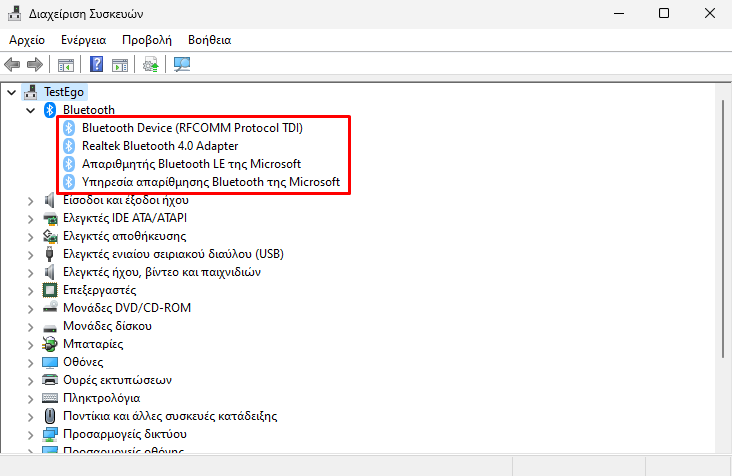Click the Back arrow toolbar icon
This screenshot has height=476, width=732.
[x=12, y=64]
